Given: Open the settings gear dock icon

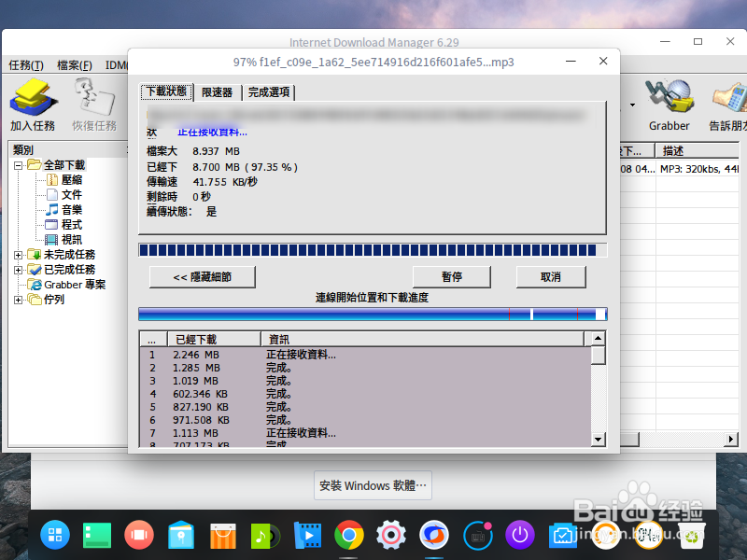Looking at the screenshot, I should tap(391, 535).
